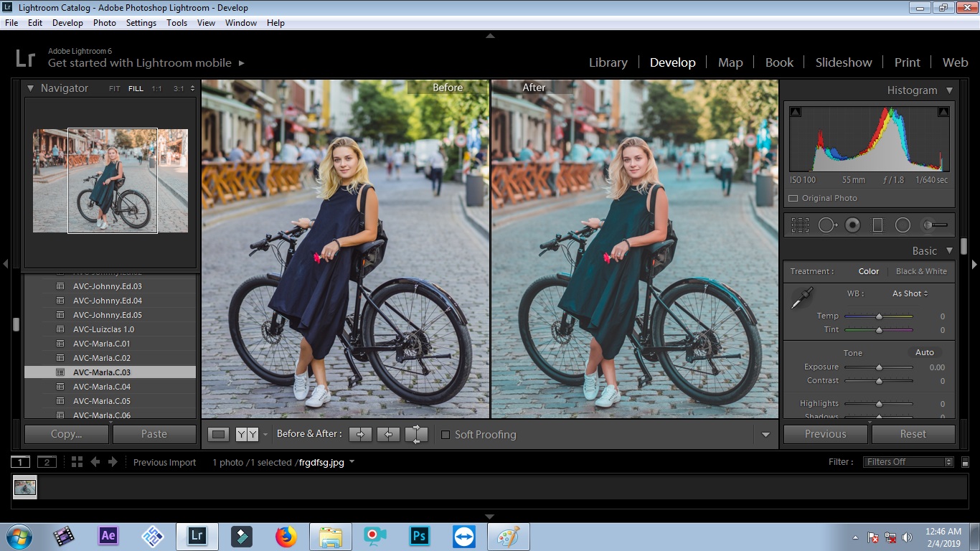
Task: Open Grid view from filmstrip bar
Action: pos(77,462)
